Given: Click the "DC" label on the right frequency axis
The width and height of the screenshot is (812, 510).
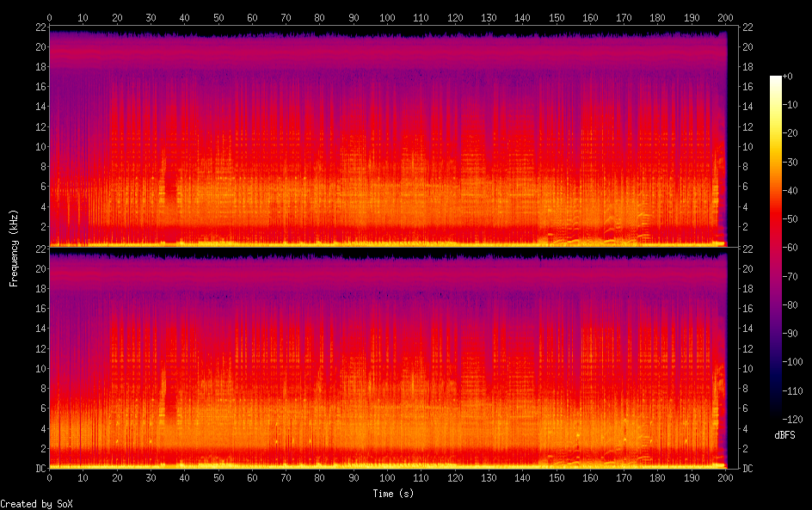Looking at the screenshot, I should tap(747, 469).
